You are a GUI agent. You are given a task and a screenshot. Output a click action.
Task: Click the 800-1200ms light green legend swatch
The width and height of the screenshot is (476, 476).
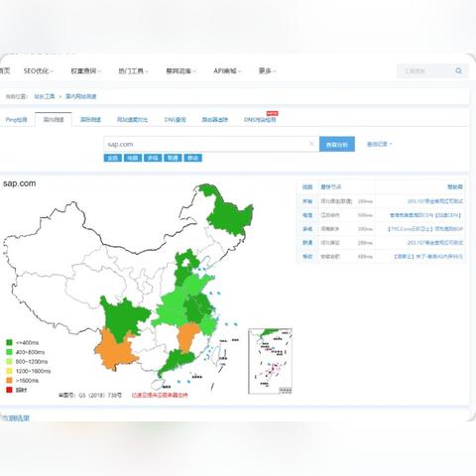pos(9,361)
